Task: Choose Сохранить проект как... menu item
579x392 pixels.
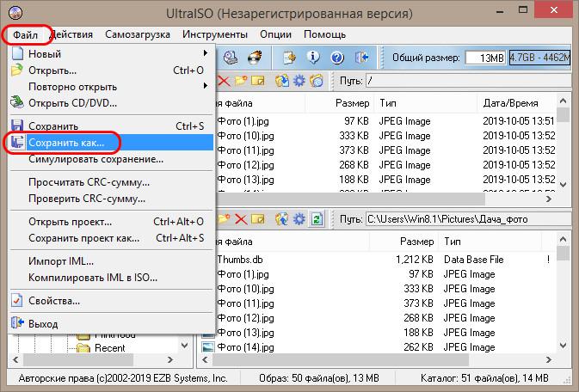Action: [x=111, y=238]
